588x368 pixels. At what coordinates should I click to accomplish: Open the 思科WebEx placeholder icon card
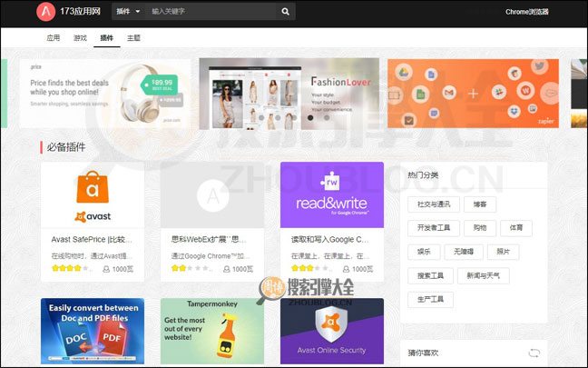[212, 194]
